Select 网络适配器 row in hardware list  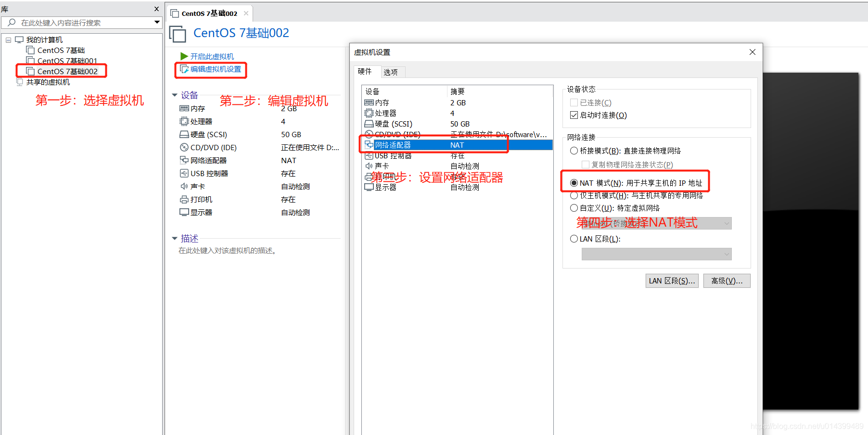(457, 145)
